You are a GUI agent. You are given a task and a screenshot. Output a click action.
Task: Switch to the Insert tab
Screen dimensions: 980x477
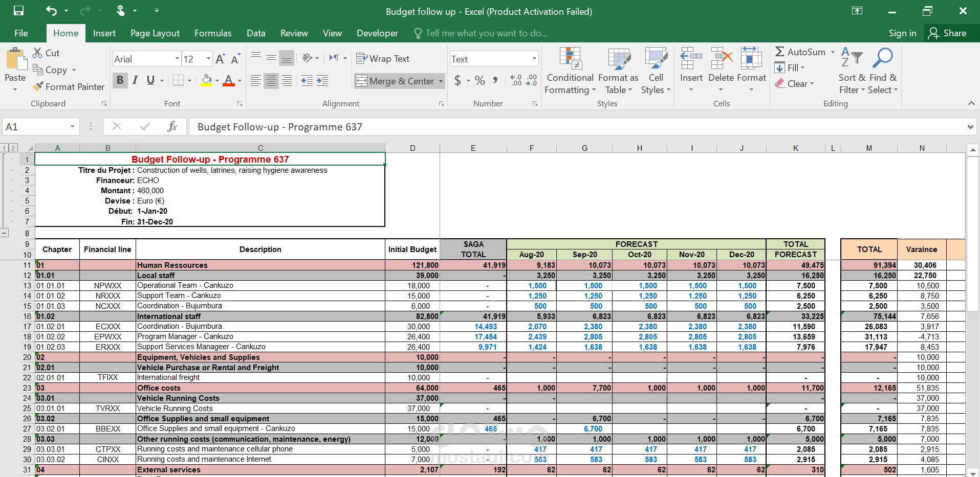pos(104,33)
